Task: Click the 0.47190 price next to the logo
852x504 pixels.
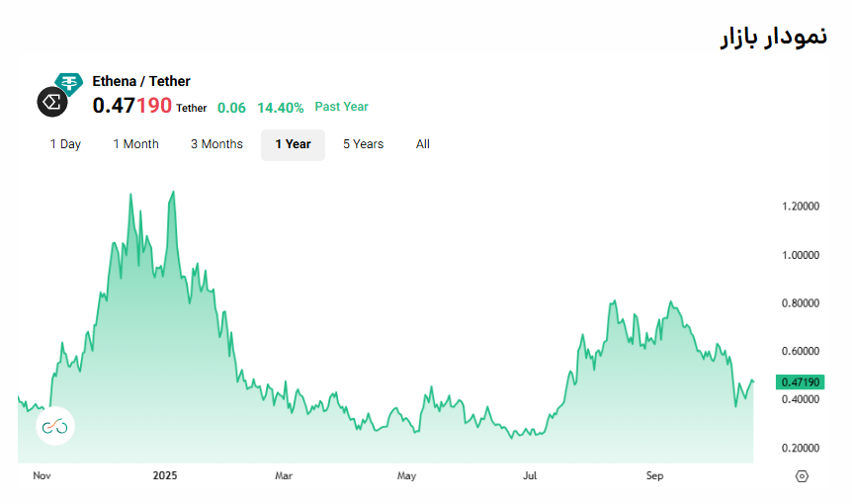Action: pyautogui.click(x=131, y=106)
